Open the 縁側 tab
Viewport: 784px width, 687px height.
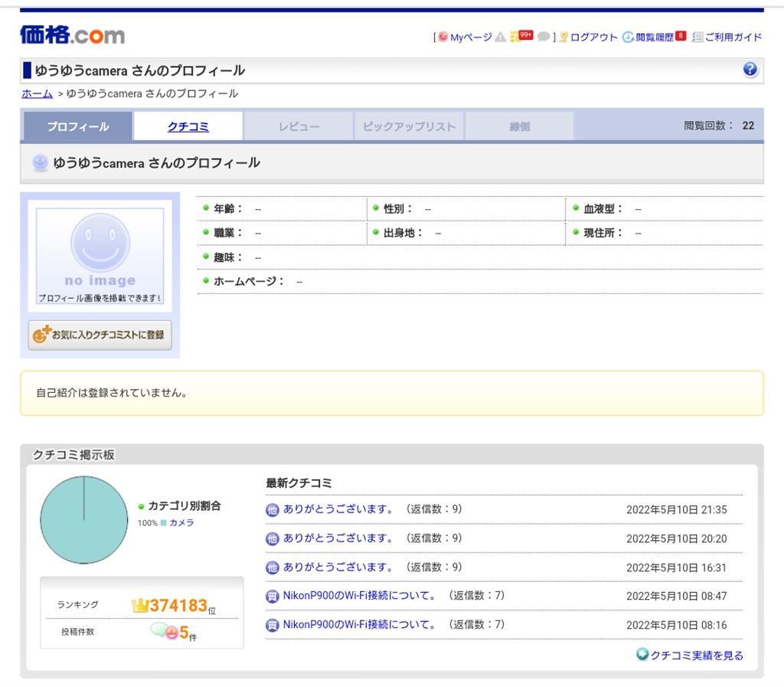click(520, 126)
